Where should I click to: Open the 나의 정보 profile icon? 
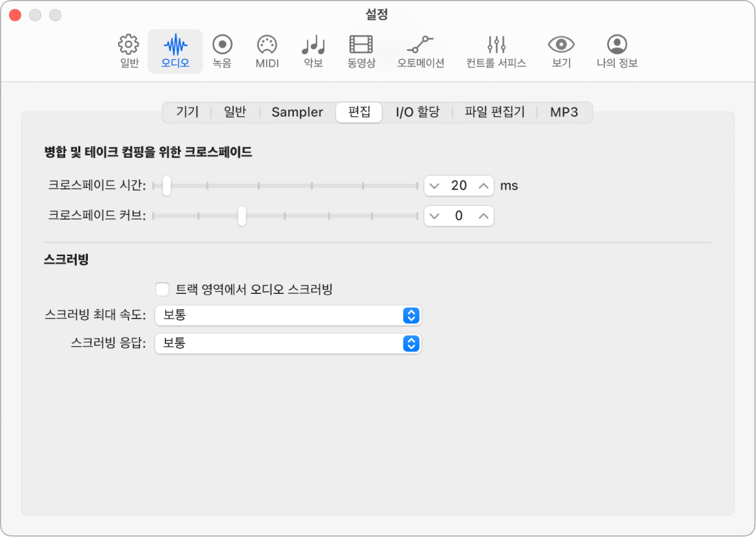(x=617, y=51)
